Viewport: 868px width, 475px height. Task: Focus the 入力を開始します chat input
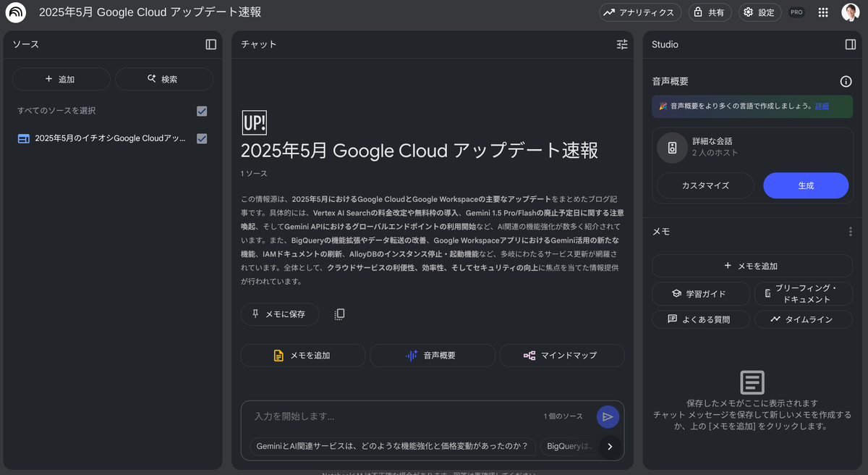[391, 416]
